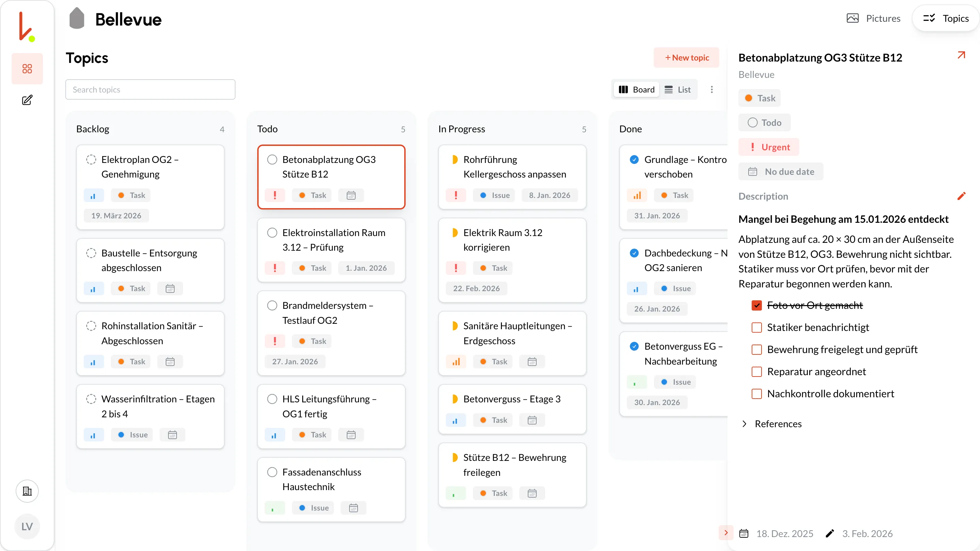
Task: Select the grid dashboard icon in sidebar
Action: (27, 68)
